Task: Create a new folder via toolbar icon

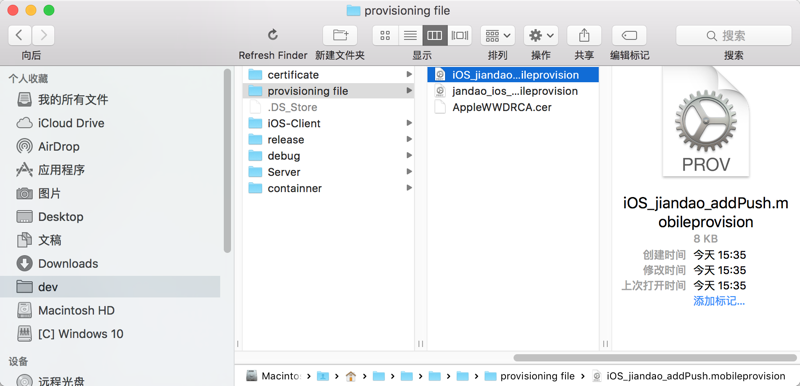Action: click(x=340, y=35)
